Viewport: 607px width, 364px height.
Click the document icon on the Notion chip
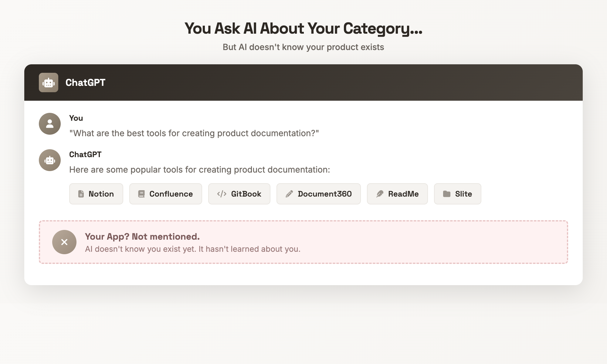pos(81,194)
